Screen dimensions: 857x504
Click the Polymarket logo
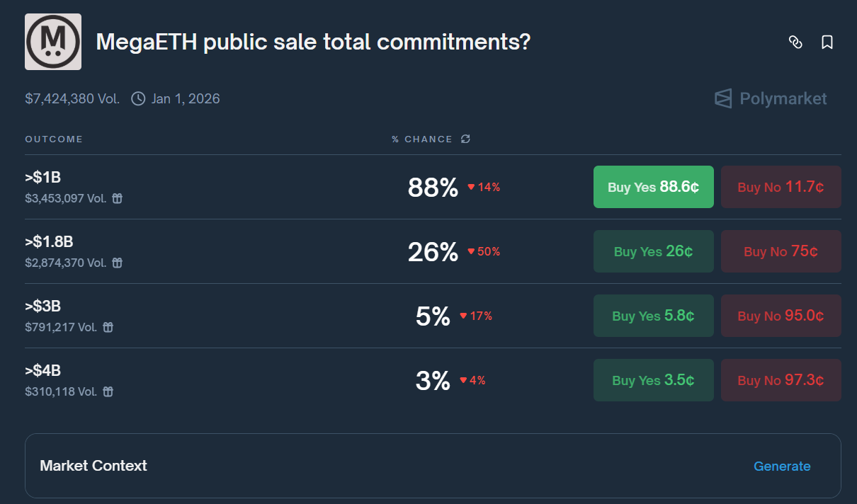pos(771,98)
